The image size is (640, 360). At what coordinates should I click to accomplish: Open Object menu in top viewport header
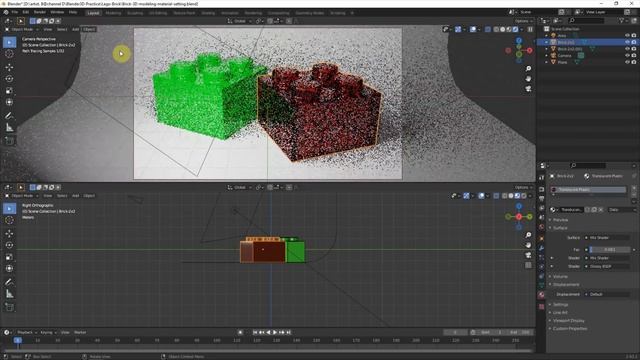[89, 29]
